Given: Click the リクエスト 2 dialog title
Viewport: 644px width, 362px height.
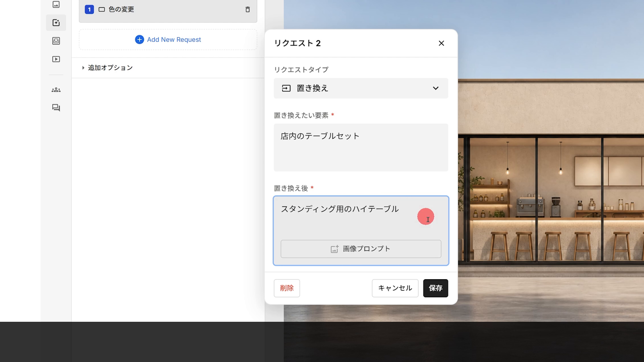Looking at the screenshot, I should pos(297,43).
